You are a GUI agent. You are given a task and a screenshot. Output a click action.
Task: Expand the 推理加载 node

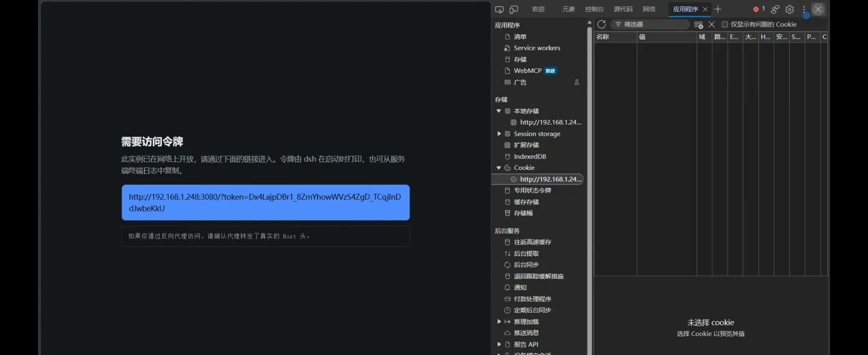click(x=499, y=321)
